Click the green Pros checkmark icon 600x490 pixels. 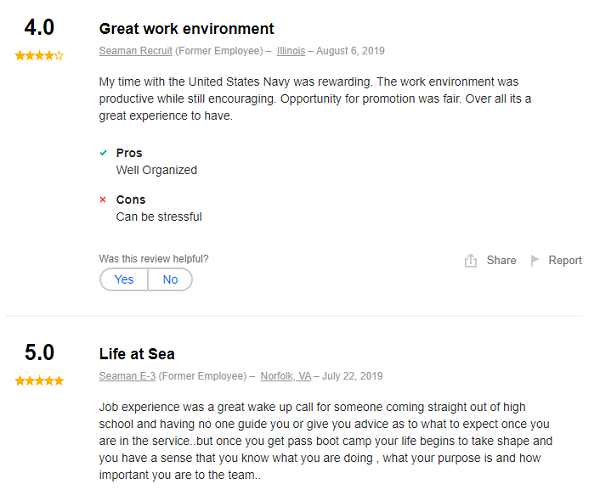tap(103, 153)
